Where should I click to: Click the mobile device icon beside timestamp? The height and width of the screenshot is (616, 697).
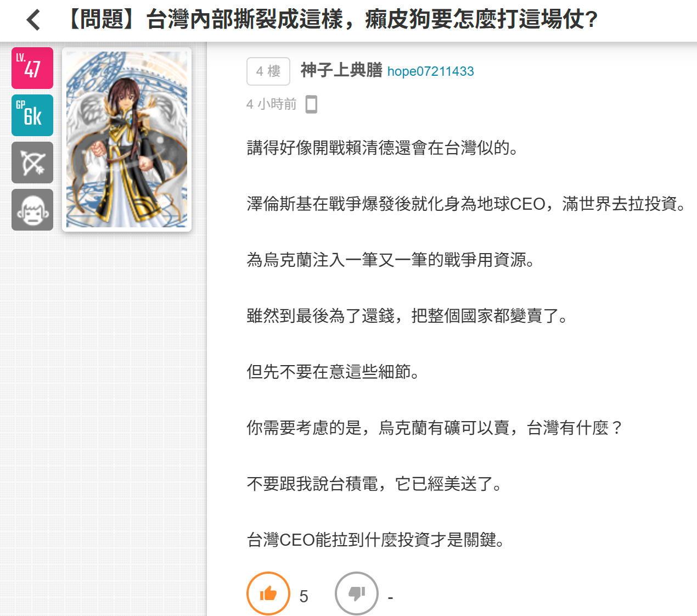[311, 104]
